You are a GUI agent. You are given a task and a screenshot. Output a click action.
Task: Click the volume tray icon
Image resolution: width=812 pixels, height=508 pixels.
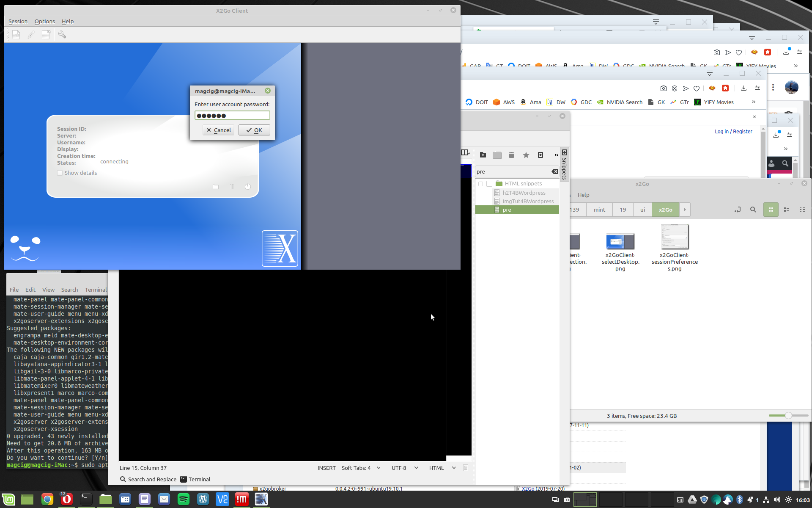(x=777, y=500)
